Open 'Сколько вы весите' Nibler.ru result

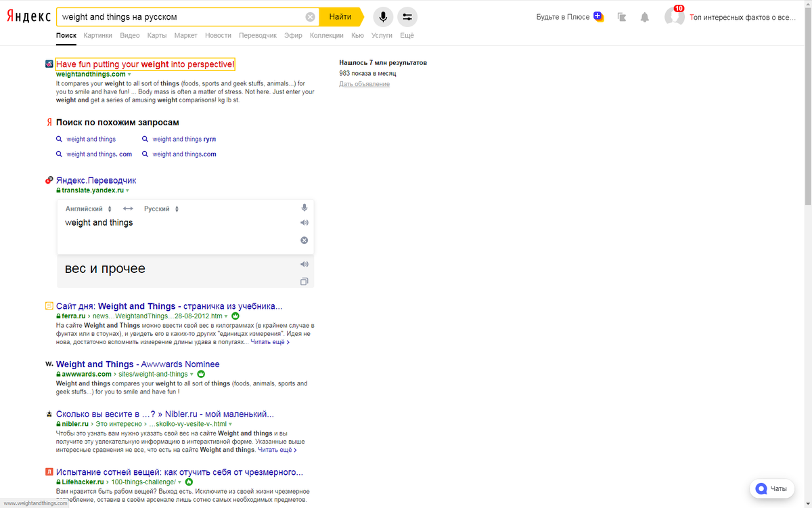pos(164,414)
